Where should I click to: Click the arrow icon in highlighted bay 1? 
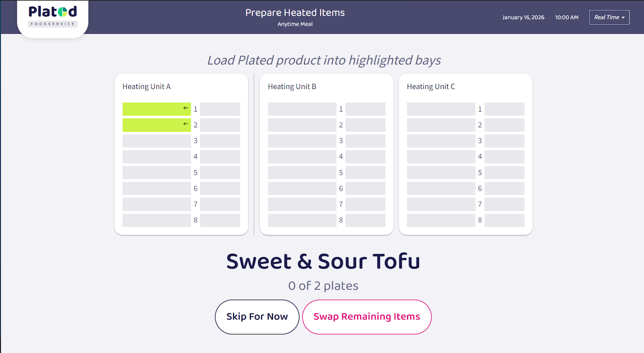tap(186, 108)
